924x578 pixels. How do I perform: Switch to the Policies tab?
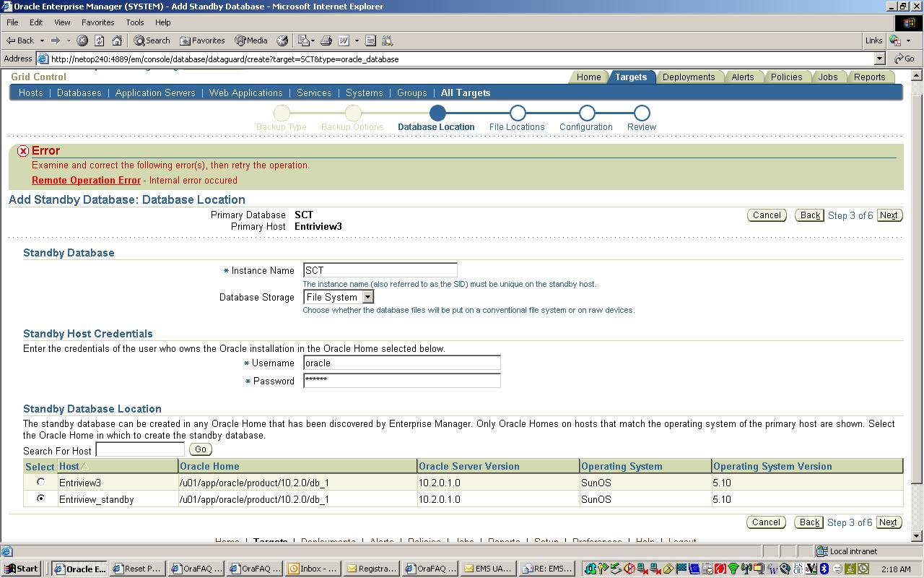(x=786, y=77)
